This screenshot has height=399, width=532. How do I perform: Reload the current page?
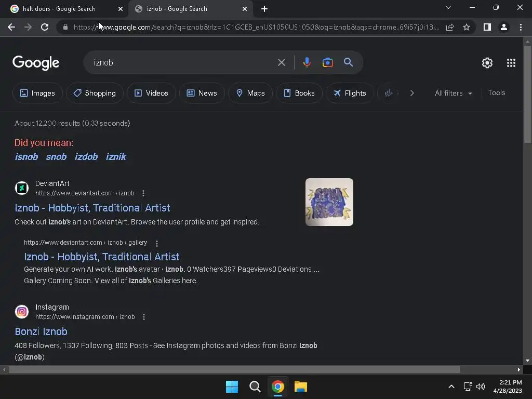pyautogui.click(x=45, y=27)
